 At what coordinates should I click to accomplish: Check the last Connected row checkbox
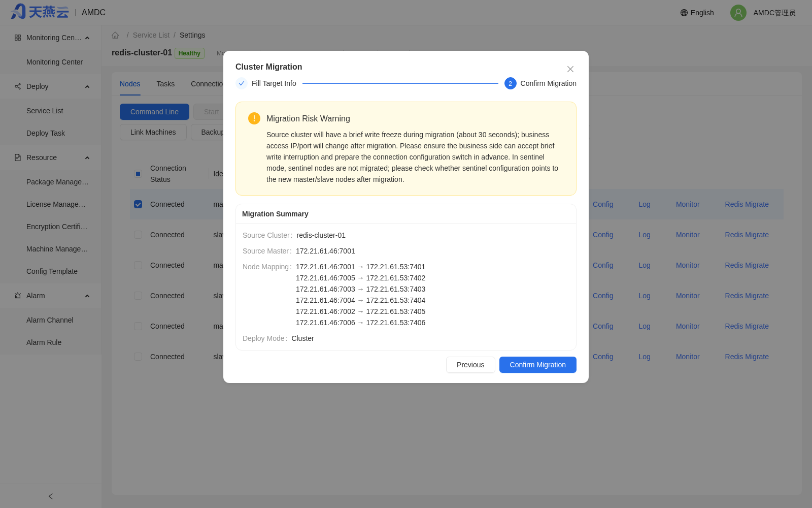click(x=138, y=357)
